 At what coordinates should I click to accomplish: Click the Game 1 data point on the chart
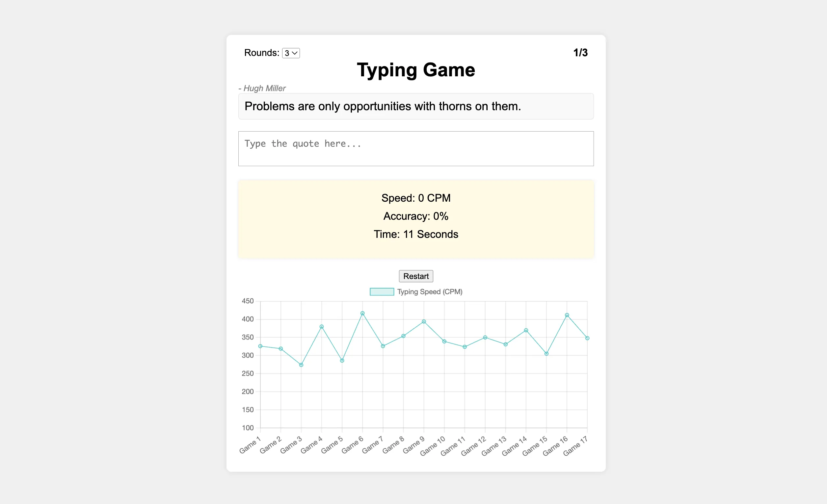pyautogui.click(x=260, y=346)
